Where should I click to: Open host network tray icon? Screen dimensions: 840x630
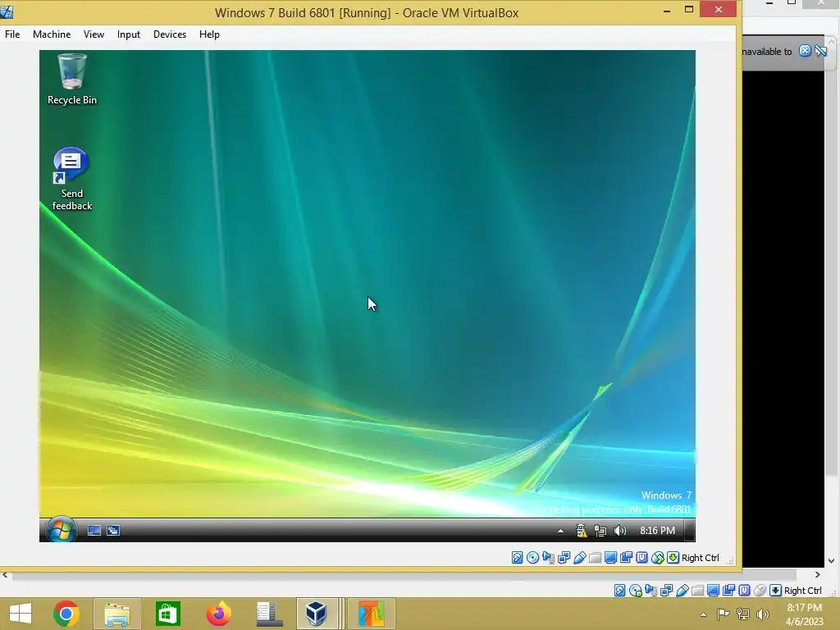743,614
